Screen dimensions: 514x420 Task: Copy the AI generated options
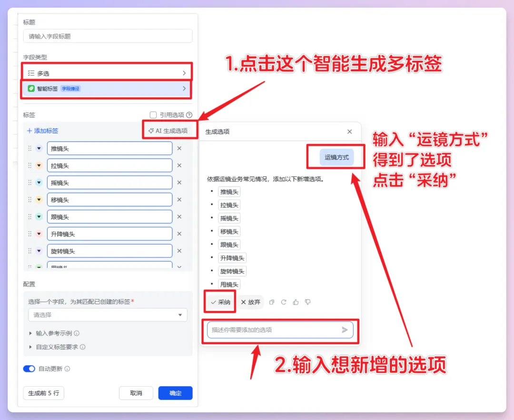click(271, 302)
